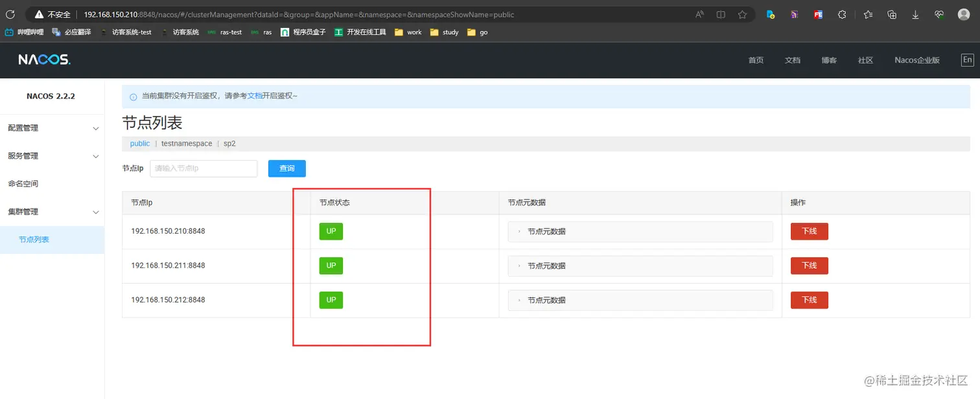Screen dimensions: 980x399
Task: Open the FE helper extension icon
Action: click(819, 14)
